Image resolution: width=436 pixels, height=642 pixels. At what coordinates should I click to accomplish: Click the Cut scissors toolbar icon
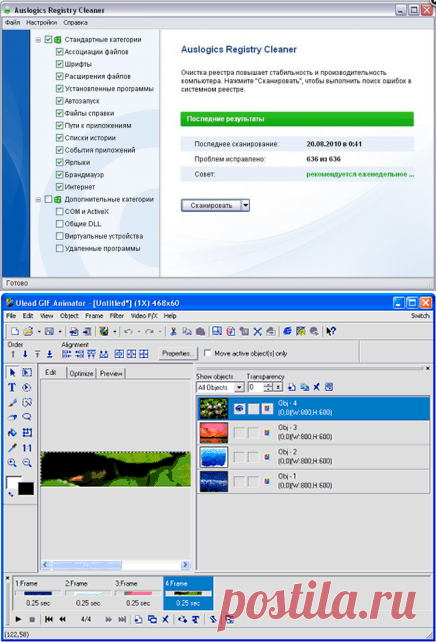click(173, 331)
